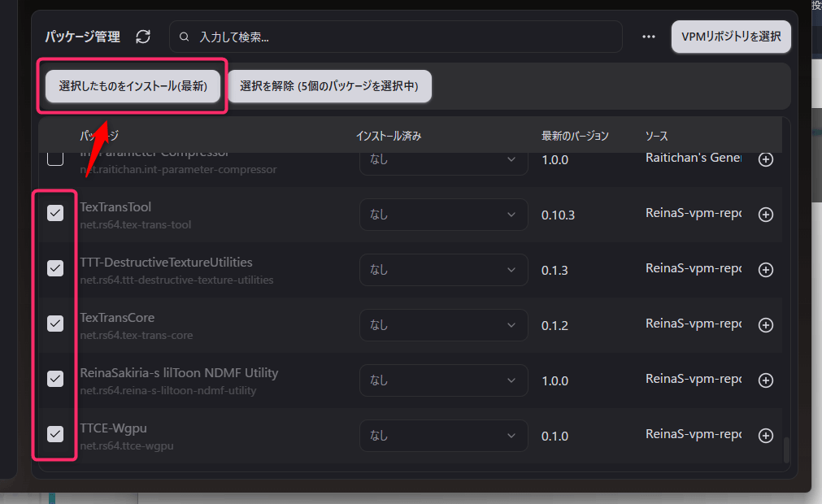
Task: Click the Raitichan's source label
Action: pos(693,158)
